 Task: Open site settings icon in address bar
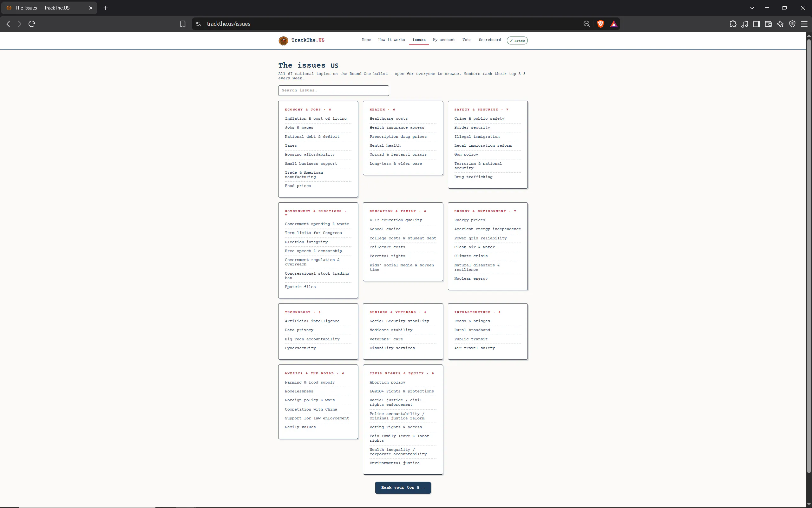[198, 24]
